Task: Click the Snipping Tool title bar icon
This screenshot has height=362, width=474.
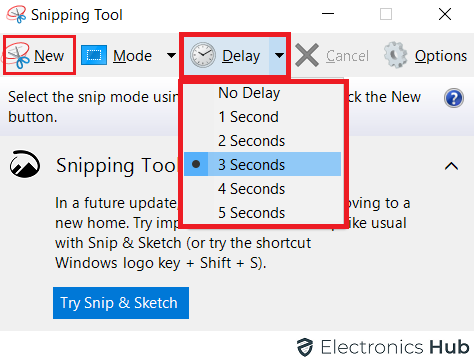Action: pyautogui.click(x=16, y=14)
